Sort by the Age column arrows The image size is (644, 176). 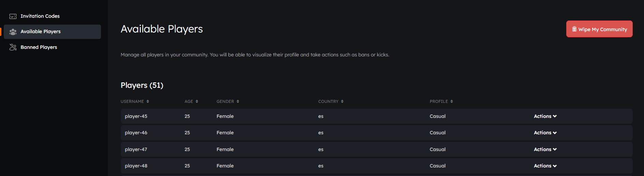pos(197,101)
